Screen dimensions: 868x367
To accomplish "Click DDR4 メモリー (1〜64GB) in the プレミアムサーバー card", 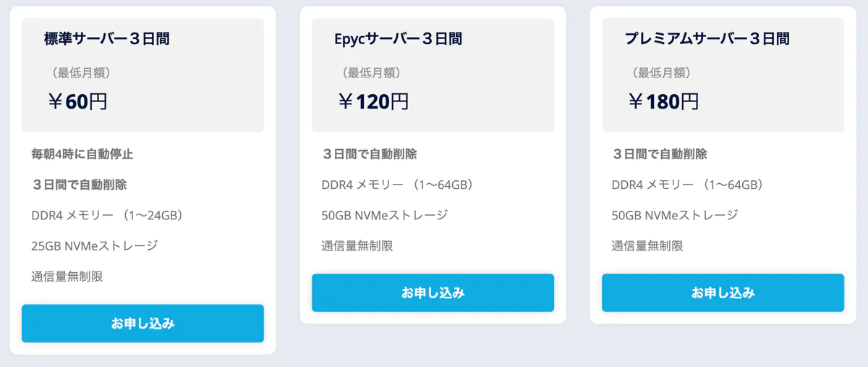I will pyautogui.click(x=687, y=185).
